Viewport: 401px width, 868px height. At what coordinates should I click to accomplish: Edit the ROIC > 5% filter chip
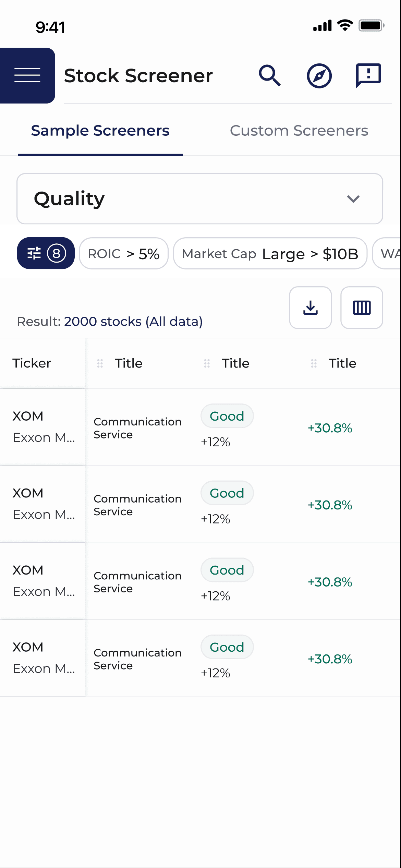pyautogui.click(x=124, y=254)
